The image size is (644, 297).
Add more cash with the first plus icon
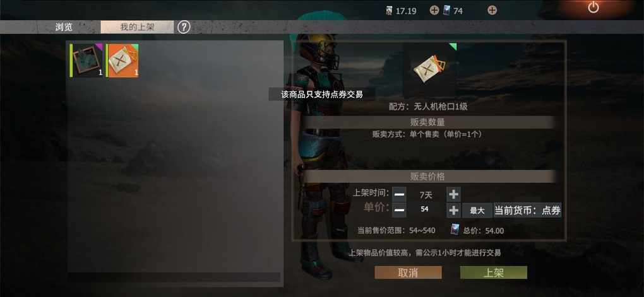tap(434, 10)
